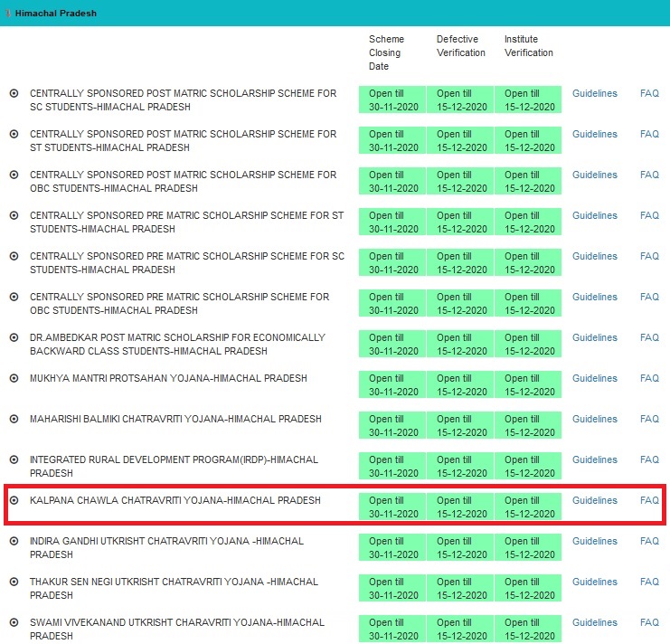Click the Himachal Pradesh header icon
This screenshot has width=670, height=644.
[8, 14]
